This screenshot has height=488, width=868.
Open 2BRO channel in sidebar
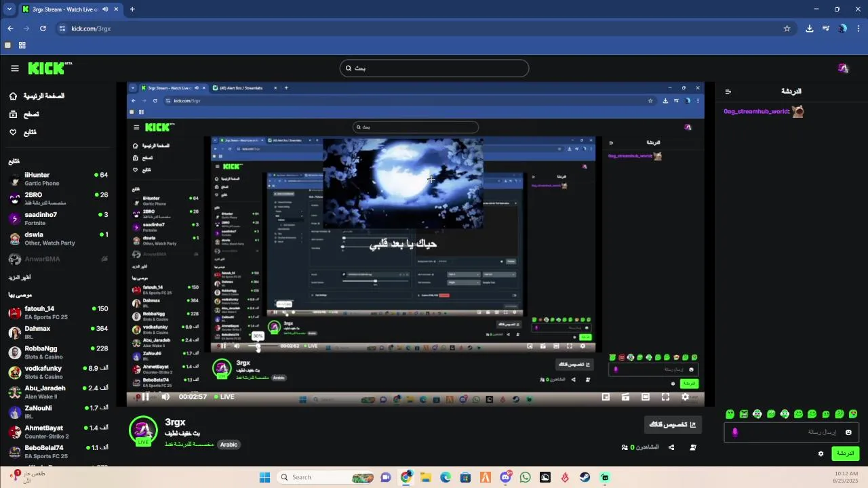[58, 199]
